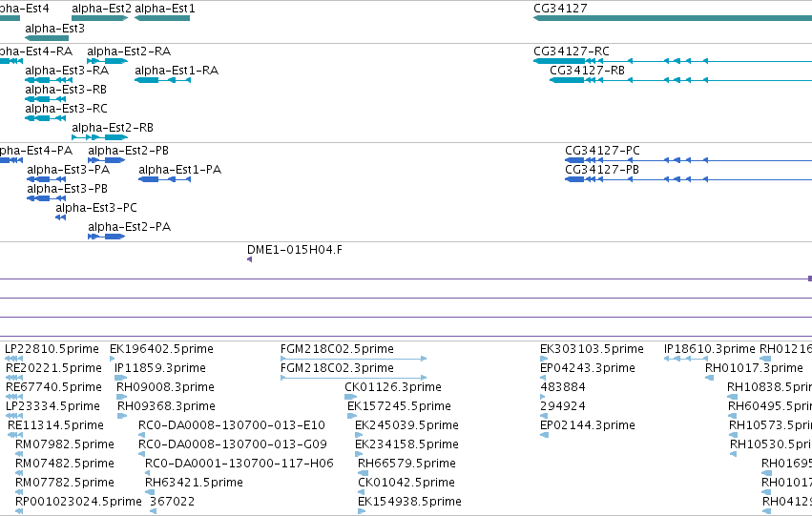Select the alpha-Est2-PA protein feature
Screen dimensions: 812x516
(x=107, y=237)
